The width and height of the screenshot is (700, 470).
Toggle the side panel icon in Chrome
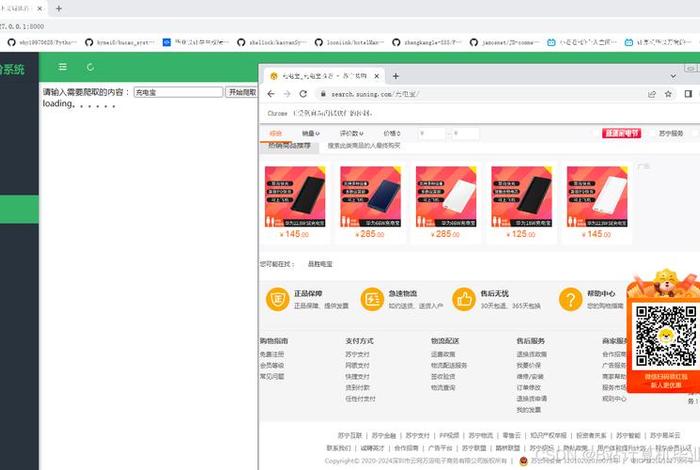click(688, 94)
